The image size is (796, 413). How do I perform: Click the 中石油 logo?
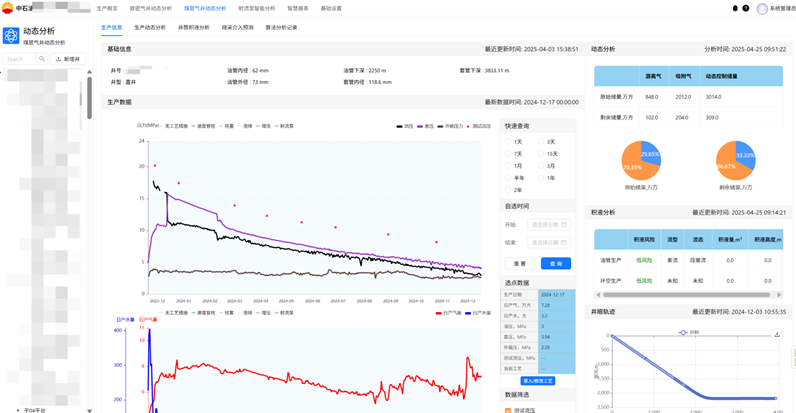click(x=8, y=8)
